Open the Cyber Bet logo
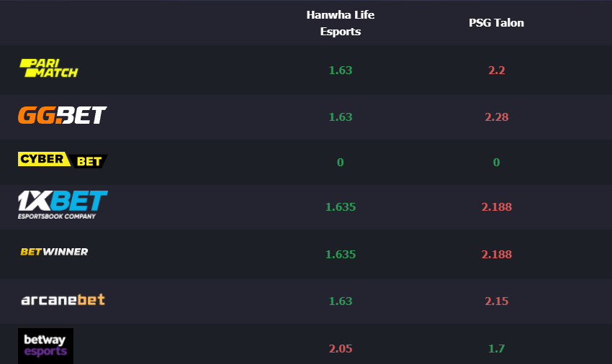The height and width of the screenshot is (364, 612). pos(63,160)
